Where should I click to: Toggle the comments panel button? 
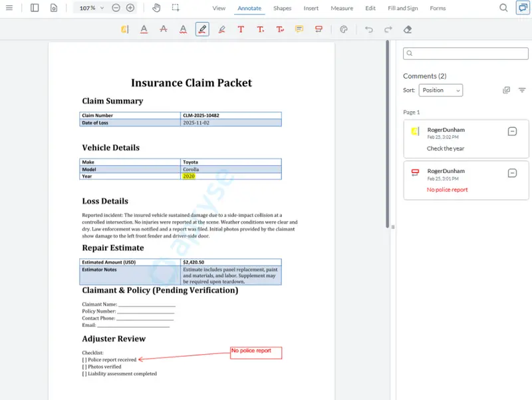(x=523, y=7)
